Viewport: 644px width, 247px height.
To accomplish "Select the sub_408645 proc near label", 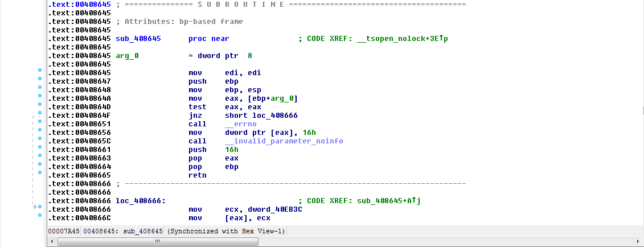I will (138, 39).
